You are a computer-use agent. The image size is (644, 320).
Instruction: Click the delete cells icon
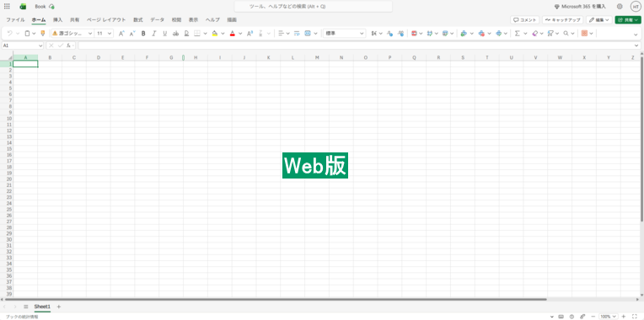(481, 34)
